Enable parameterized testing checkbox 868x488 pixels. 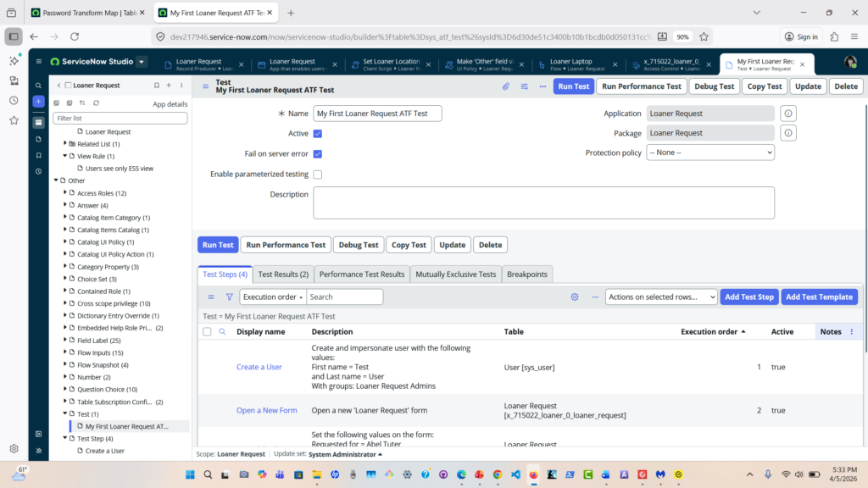[318, 175]
